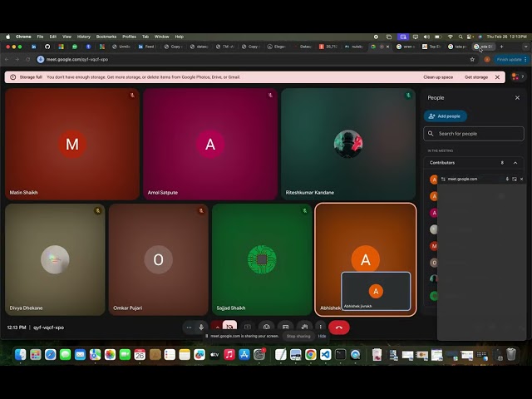
Task: Select Sajjad Shaikh's video tile
Action: (x=262, y=259)
